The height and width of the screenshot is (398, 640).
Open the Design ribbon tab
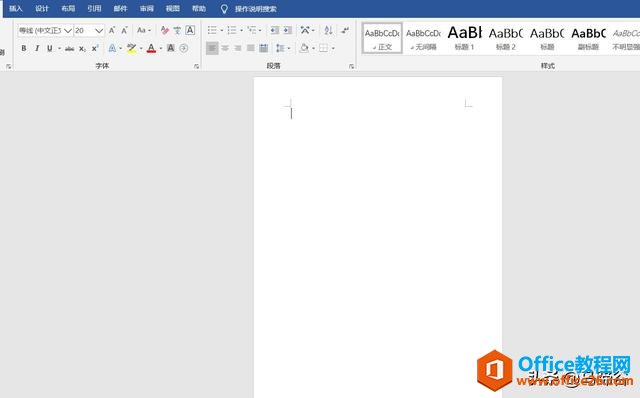(x=42, y=9)
